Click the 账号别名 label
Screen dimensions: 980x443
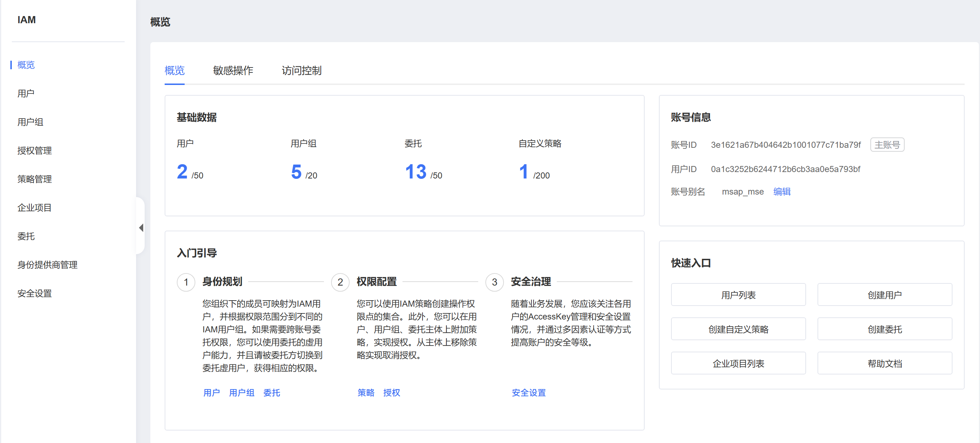click(x=688, y=192)
